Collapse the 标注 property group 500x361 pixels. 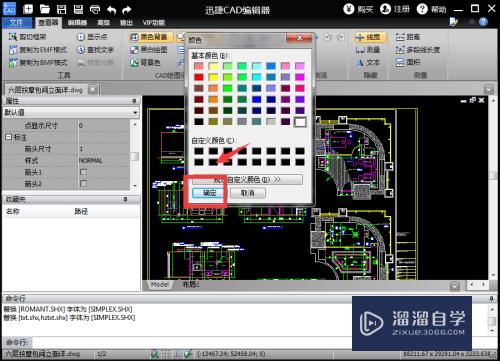[x=8, y=137]
